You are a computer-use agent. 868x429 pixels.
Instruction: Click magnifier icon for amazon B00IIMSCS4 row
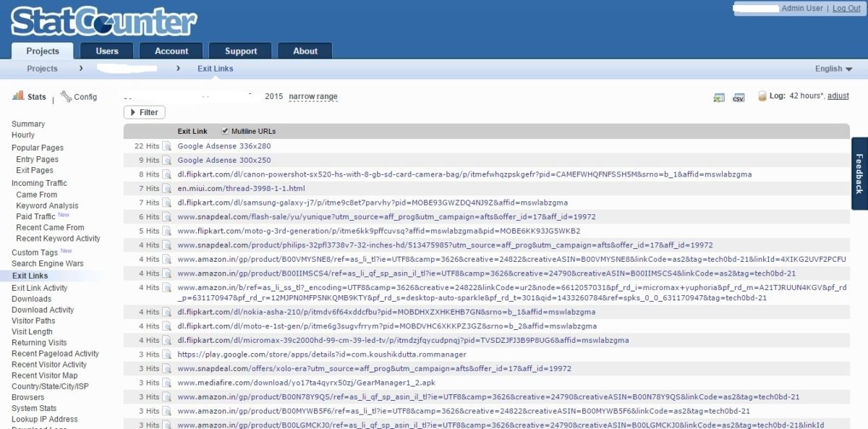point(166,273)
